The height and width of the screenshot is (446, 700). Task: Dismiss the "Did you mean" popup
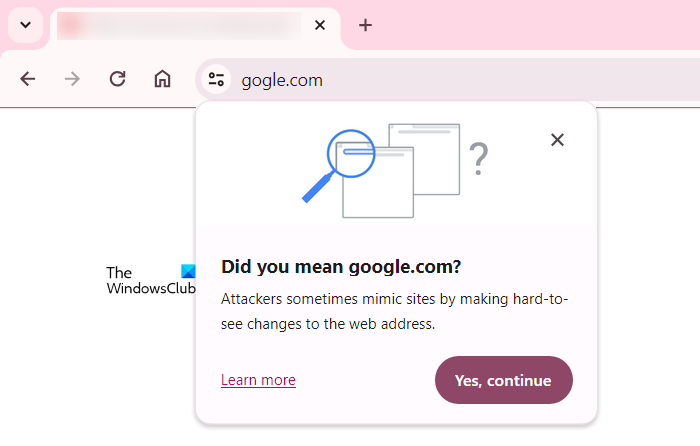click(x=558, y=140)
